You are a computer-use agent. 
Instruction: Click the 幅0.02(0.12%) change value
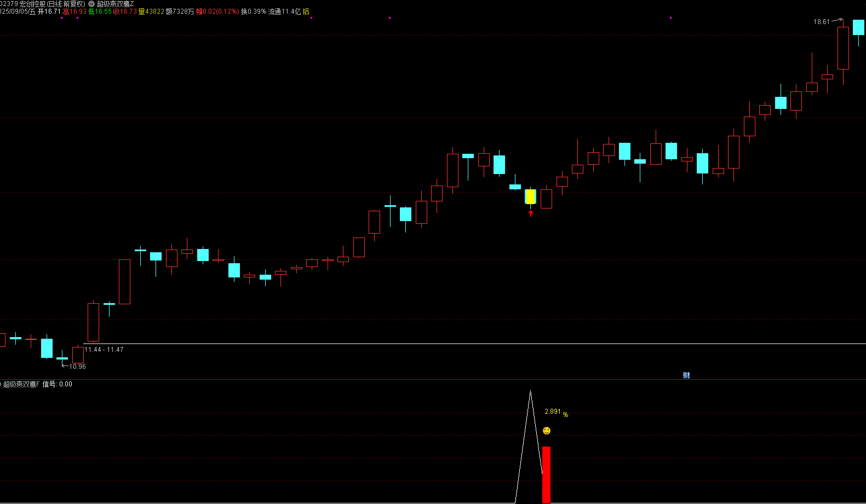coord(217,11)
